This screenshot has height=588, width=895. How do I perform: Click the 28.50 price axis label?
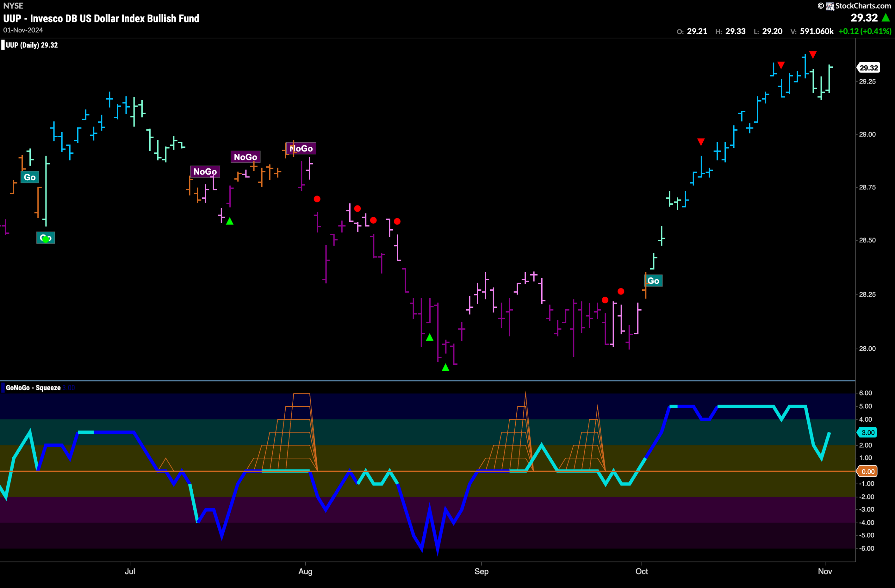867,240
